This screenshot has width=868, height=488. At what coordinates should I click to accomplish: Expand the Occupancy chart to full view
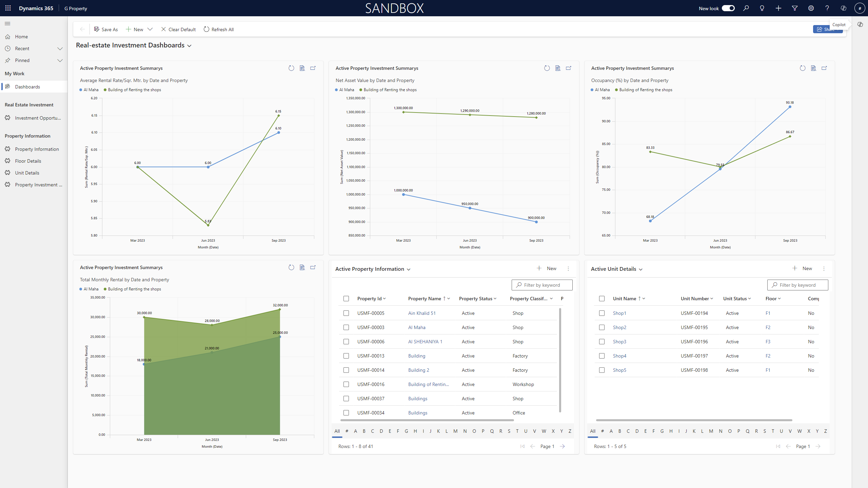coord(824,68)
